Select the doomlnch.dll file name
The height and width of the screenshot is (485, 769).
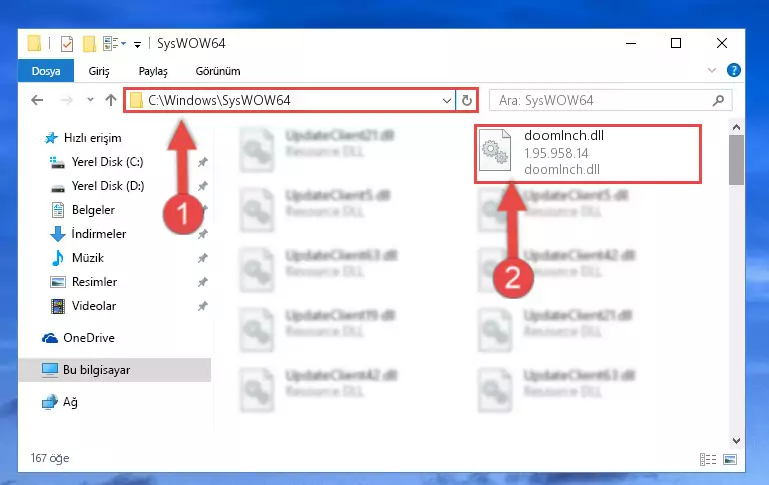(564, 135)
